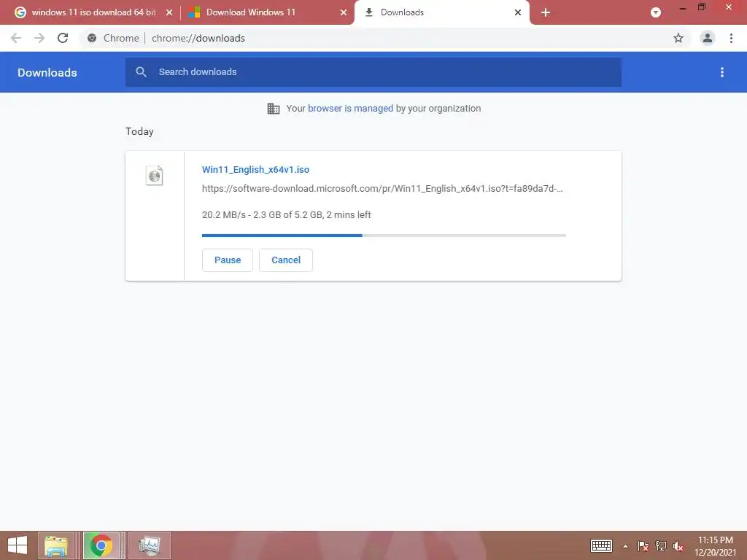The width and height of the screenshot is (747, 560).
Task: Open the resource monitor taskbar app
Action: click(x=149, y=545)
